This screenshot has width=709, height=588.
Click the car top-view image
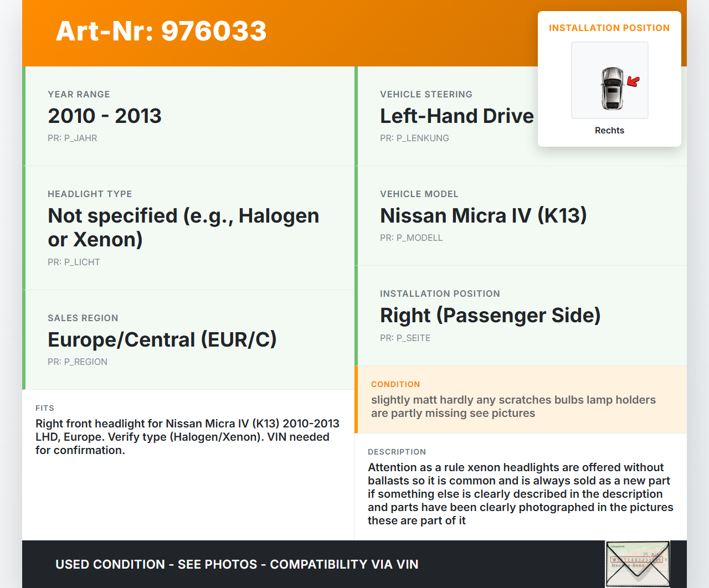click(612, 88)
